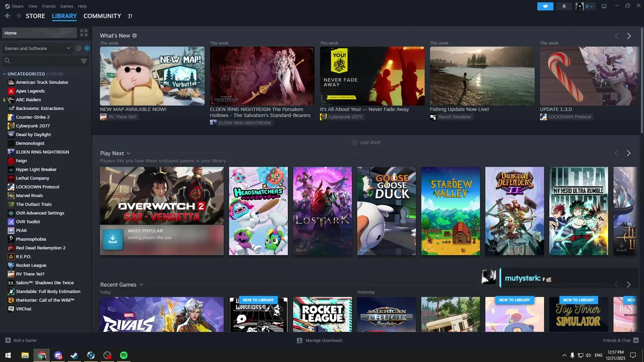Go forward with the right navigation arrow
The height and width of the screenshot is (362, 644).
tap(19, 16)
